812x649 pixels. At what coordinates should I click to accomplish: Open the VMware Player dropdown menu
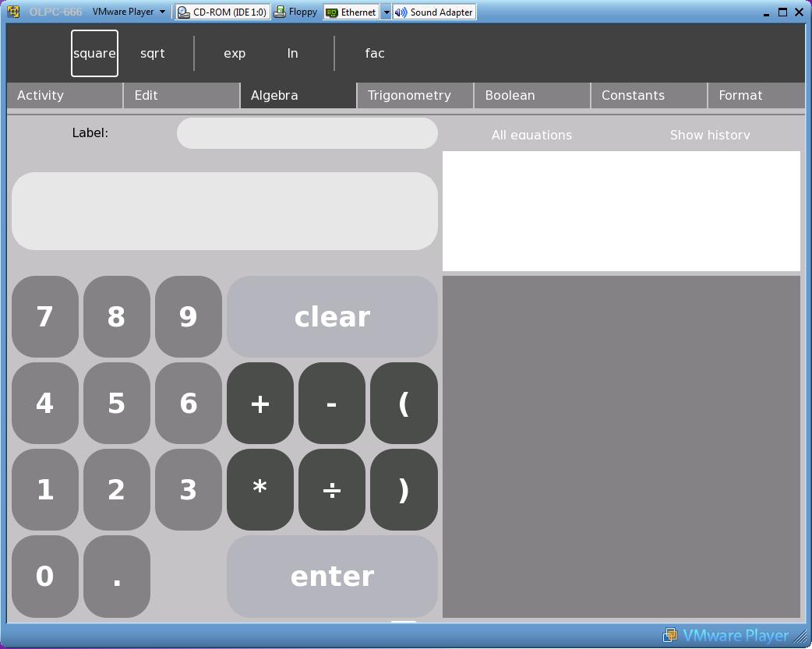[x=129, y=12]
